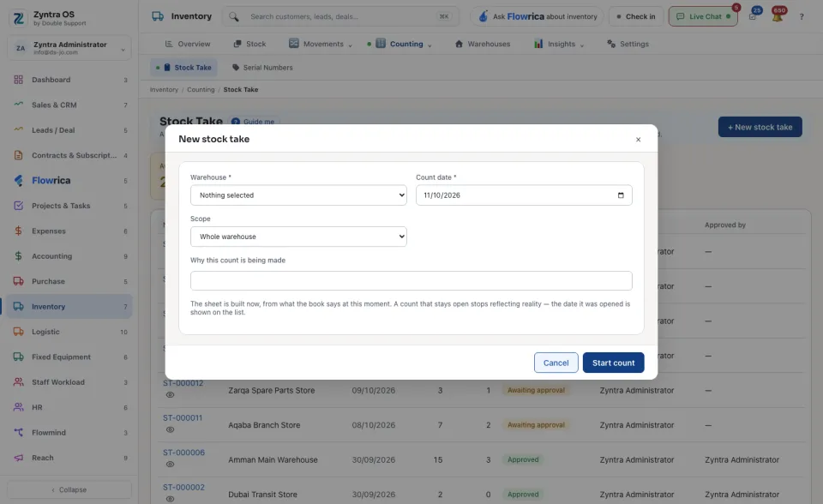Open Live Chat
Image resolution: width=823 pixels, height=504 pixels.
703,17
